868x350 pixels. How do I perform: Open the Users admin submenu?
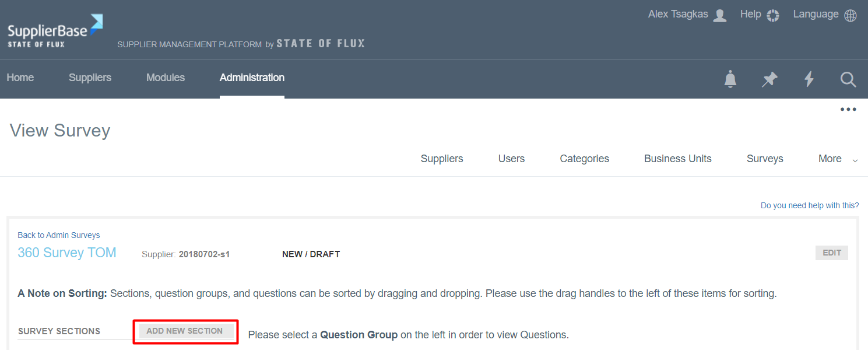(x=511, y=159)
